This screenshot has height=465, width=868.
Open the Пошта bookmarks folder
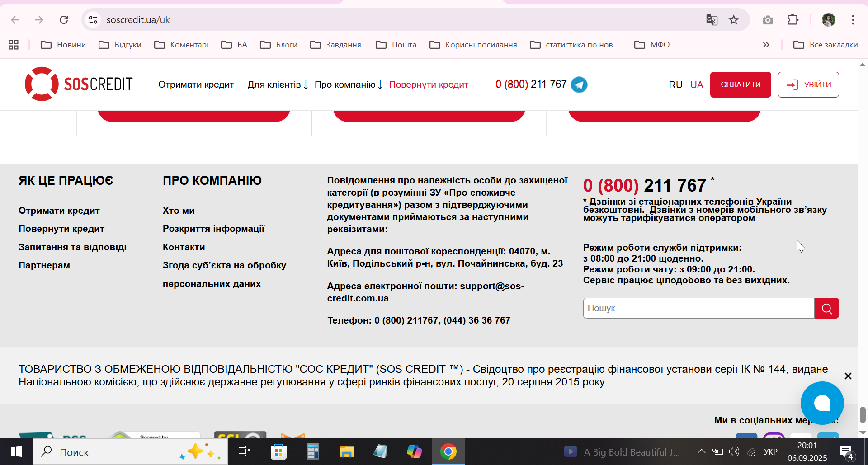click(396, 45)
